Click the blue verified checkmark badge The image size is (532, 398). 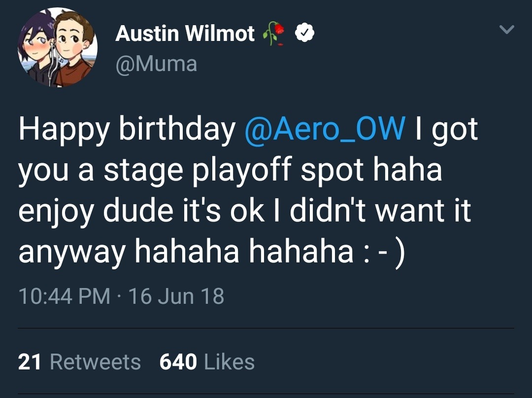click(x=305, y=34)
